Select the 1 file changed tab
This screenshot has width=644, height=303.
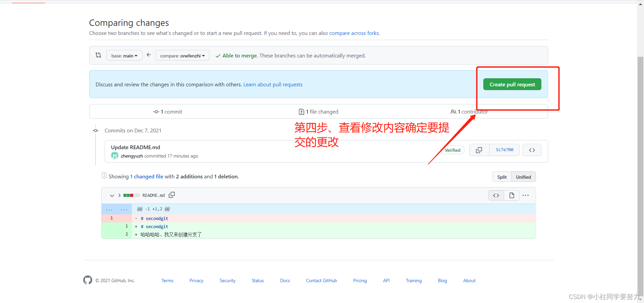[x=318, y=112]
